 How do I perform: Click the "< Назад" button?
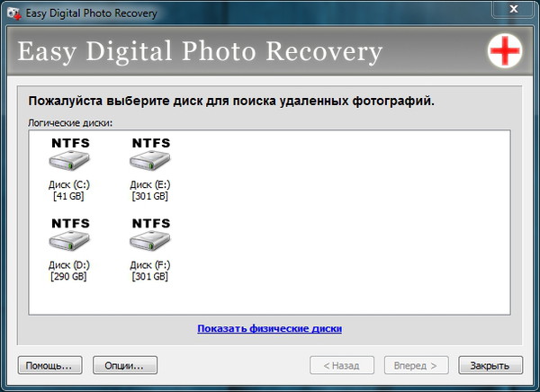click(341, 365)
